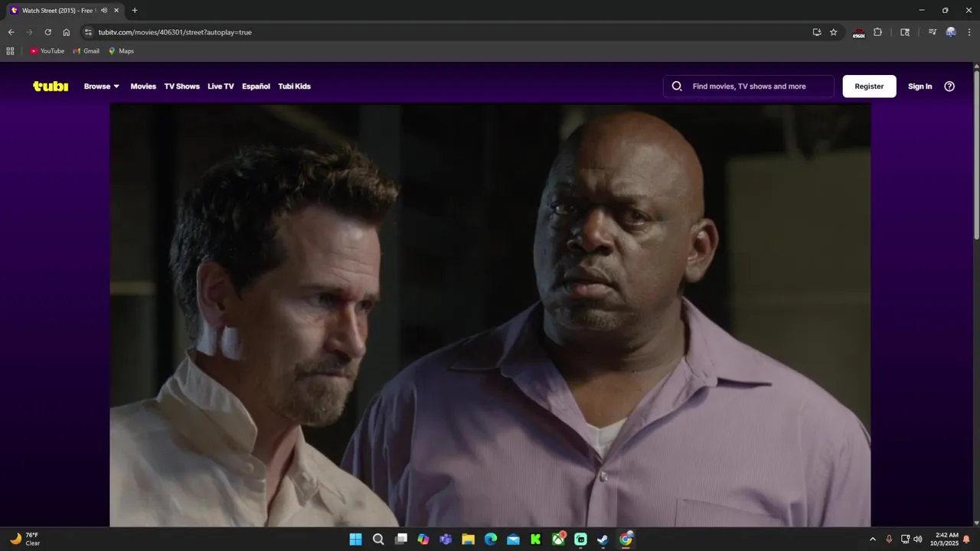Open the green K app on taskbar
The height and width of the screenshot is (551, 980).
536,540
